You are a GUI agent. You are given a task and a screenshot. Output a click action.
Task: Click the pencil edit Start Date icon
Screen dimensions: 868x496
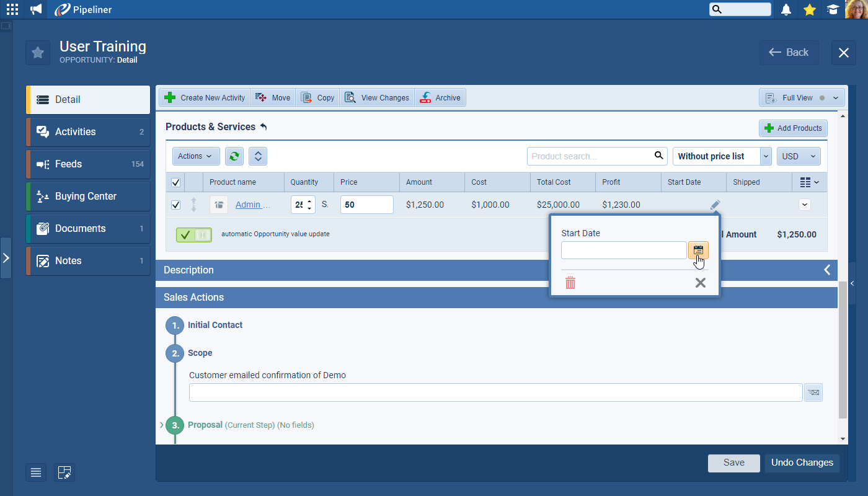pos(715,205)
